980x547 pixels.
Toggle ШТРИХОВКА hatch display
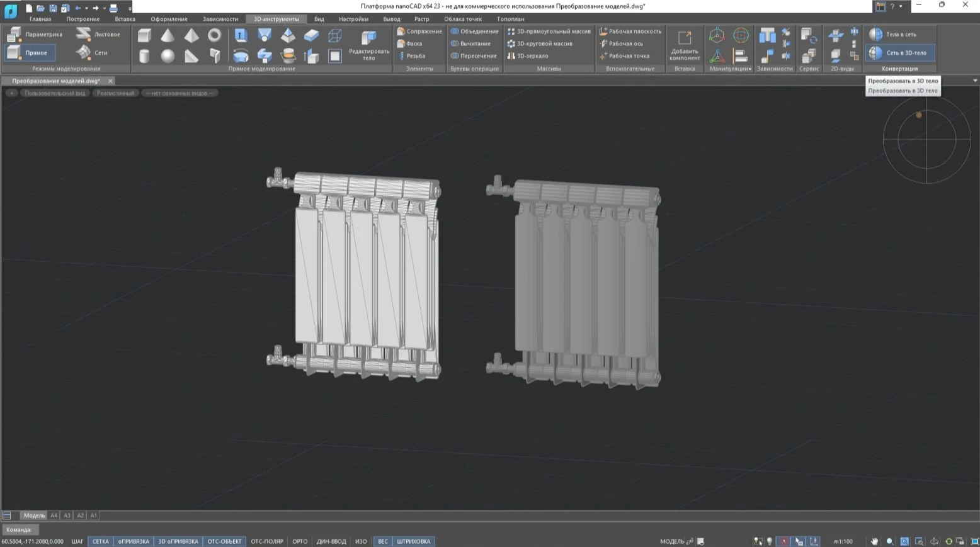(x=414, y=541)
